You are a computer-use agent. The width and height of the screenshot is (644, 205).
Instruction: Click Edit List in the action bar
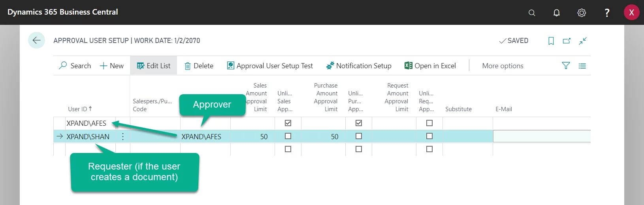coord(153,66)
